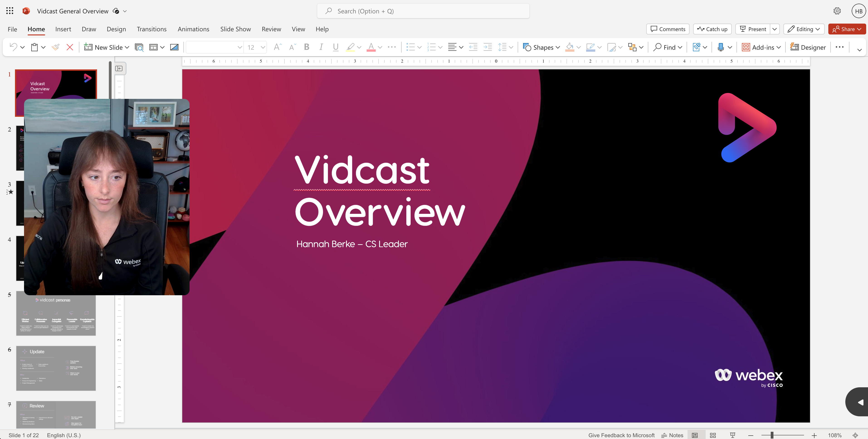Click the English (U.S.) language indicator
868x439 pixels.
click(64, 435)
